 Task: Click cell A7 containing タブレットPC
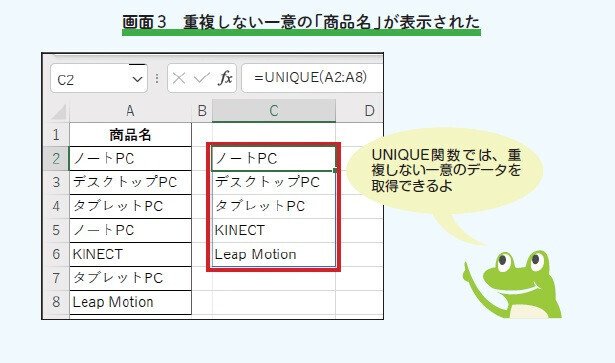click(130, 278)
